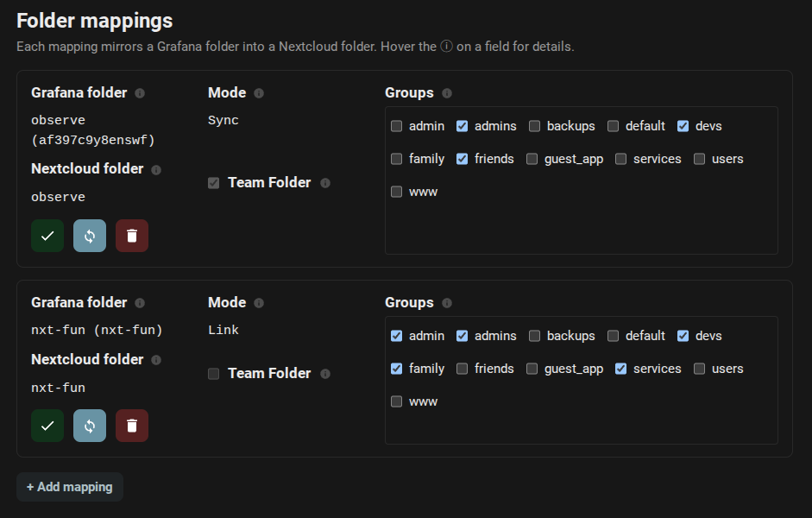The height and width of the screenshot is (518, 812).
Task: Sync the observe mapping now
Action: (90, 236)
